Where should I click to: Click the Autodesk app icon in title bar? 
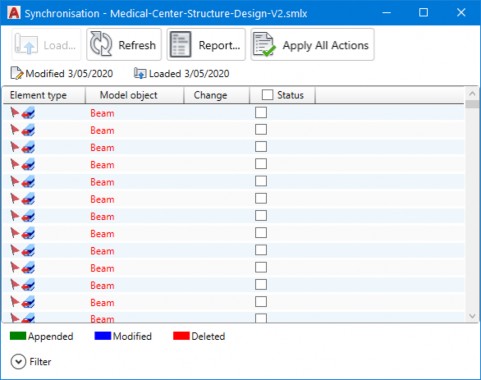(x=13, y=13)
